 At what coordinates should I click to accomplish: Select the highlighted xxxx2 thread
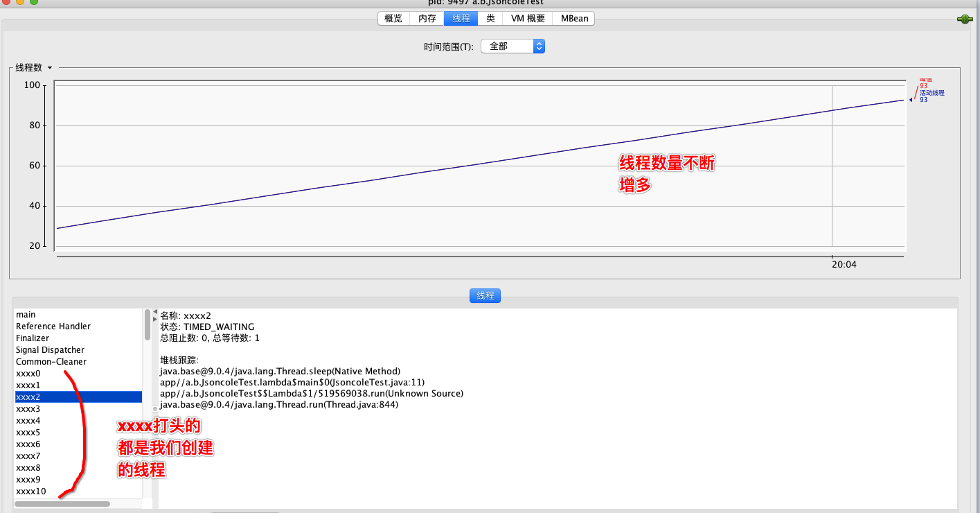78,397
